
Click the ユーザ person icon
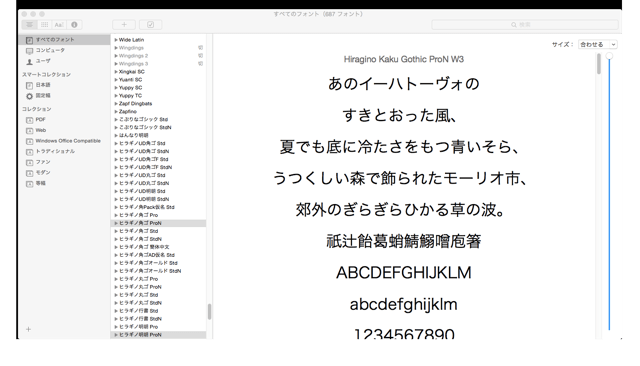click(29, 61)
